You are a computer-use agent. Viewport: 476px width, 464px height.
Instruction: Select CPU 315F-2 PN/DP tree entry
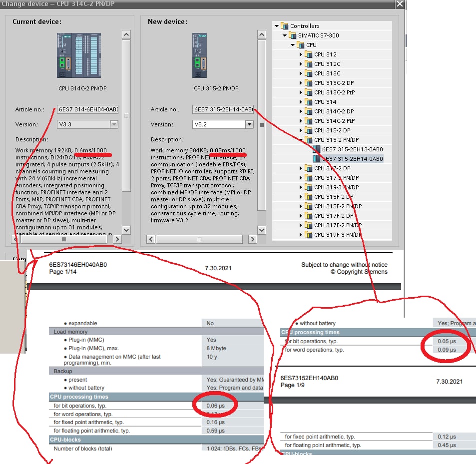coord(338,206)
